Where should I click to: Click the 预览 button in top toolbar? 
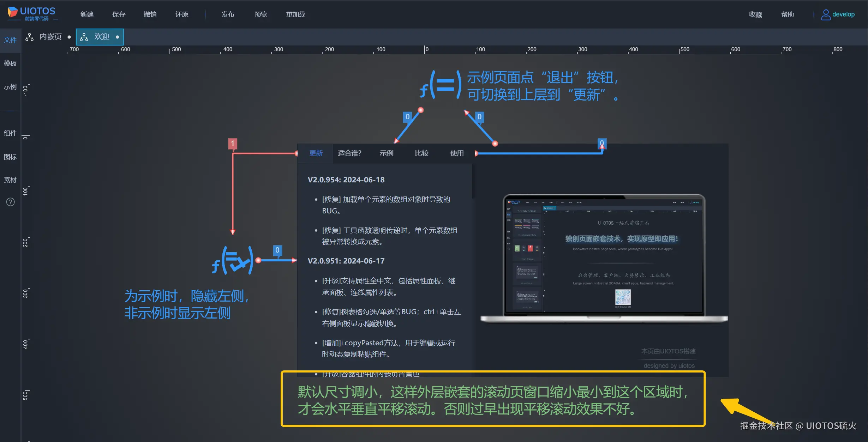(261, 14)
